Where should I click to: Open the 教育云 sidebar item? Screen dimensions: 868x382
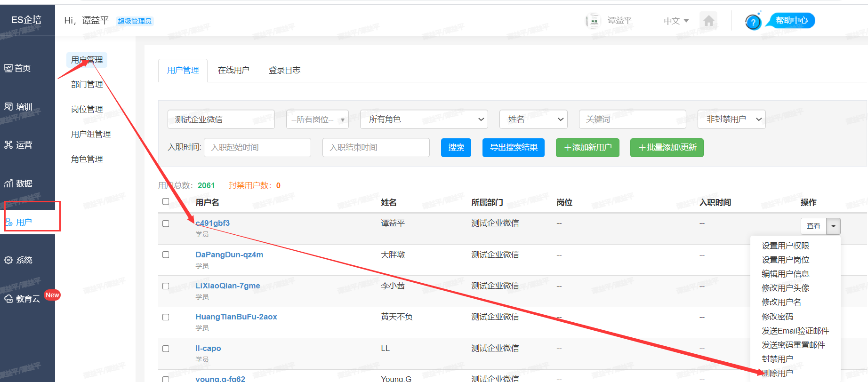(x=23, y=299)
